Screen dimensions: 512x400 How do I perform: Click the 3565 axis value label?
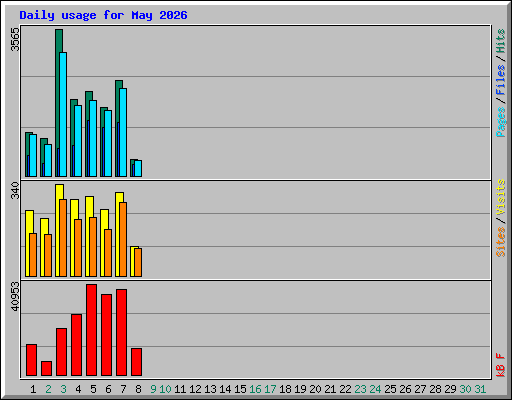coord(15,39)
